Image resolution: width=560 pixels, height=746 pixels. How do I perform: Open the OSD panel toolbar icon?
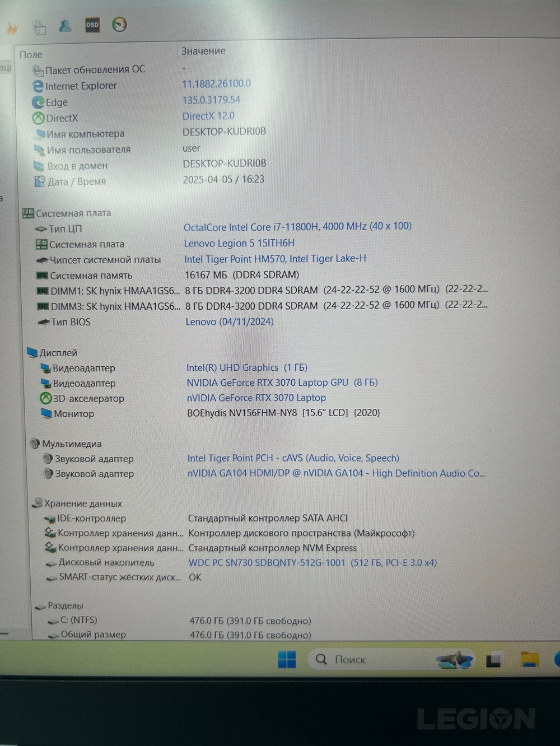pyautogui.click(x=92, y=25)
